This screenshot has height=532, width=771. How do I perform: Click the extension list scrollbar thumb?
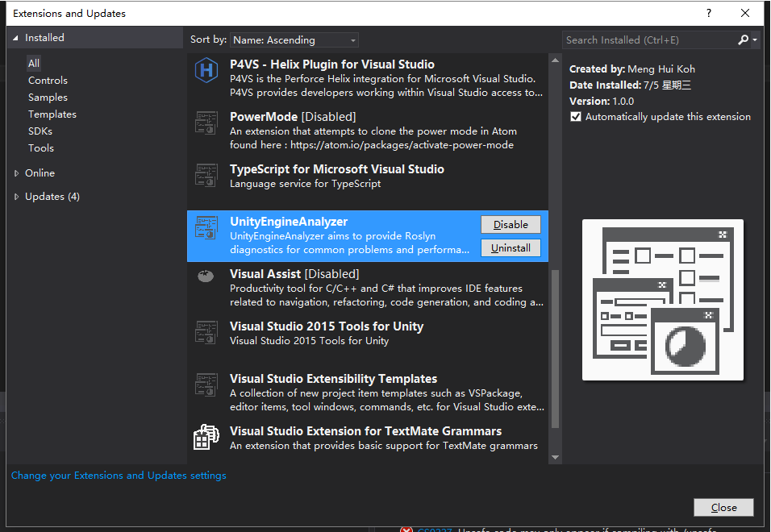click(555, 349)
